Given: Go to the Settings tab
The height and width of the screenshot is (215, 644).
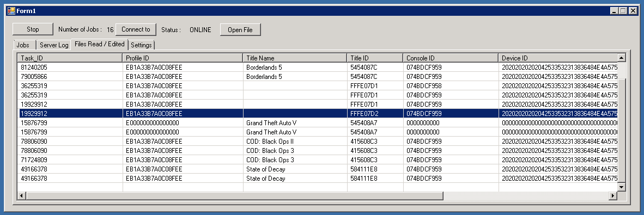Looking at the screenshot, I should tap(141, 45).
